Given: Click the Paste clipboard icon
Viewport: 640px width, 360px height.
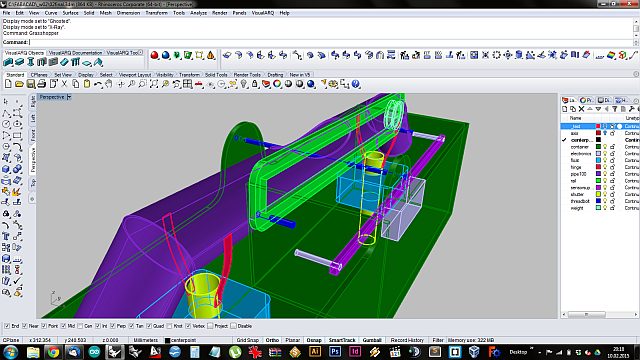Looking at the screenshot, I should pos(87,84).
